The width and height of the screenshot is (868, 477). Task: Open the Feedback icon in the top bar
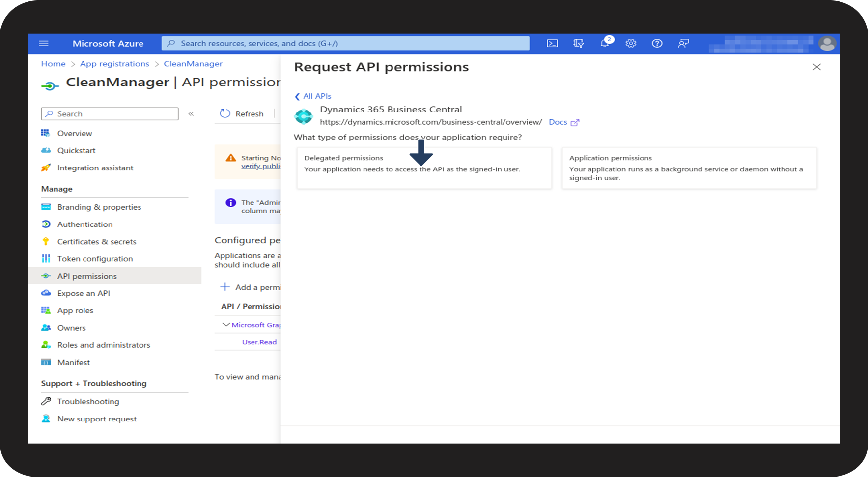tap(683, 43)
